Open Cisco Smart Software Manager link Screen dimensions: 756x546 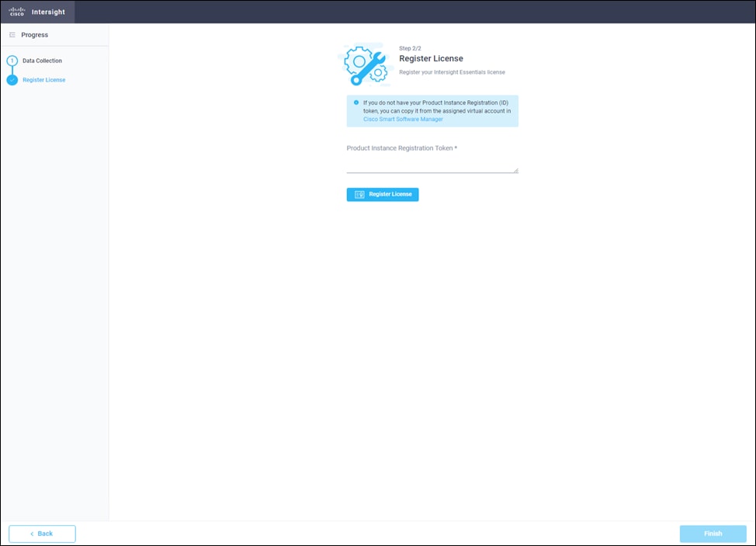click(x=403, y=119)
